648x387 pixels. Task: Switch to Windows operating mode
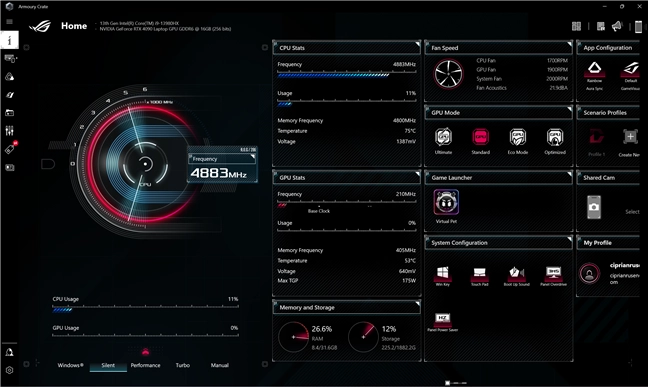click(x=71, y=366)
